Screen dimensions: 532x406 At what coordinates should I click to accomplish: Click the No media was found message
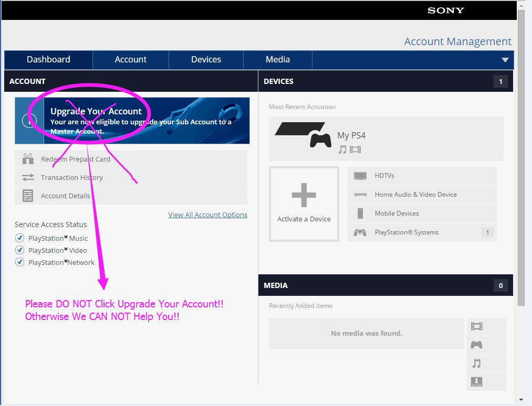point(367,334)
